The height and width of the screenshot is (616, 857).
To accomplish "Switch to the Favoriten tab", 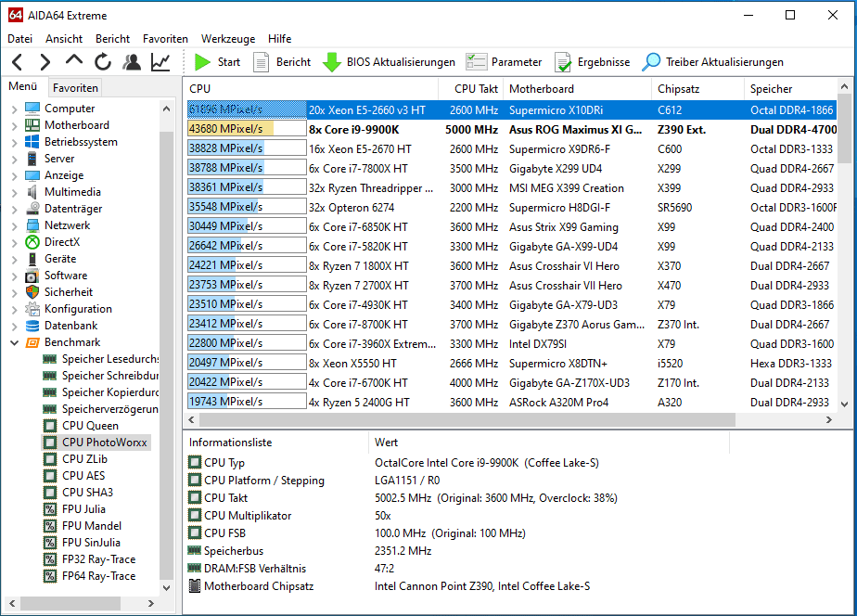I will pyautogui.click(x=75, y=87).
